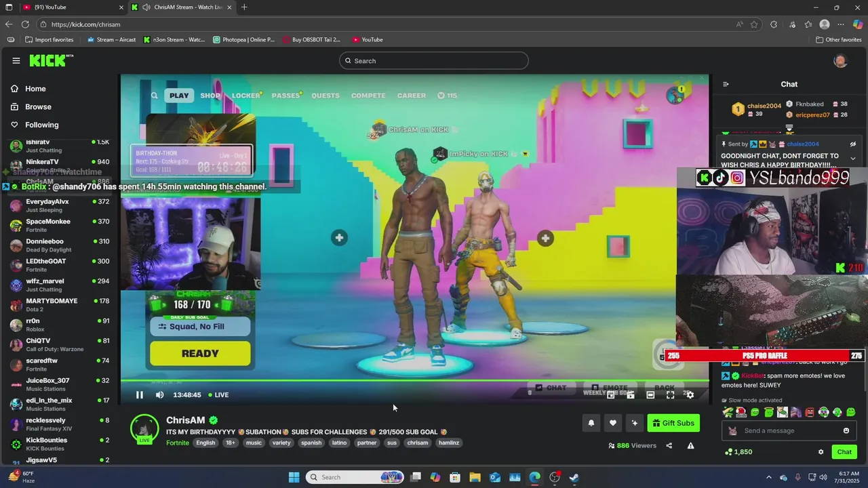Mute the stream volume

click(159, 394)
